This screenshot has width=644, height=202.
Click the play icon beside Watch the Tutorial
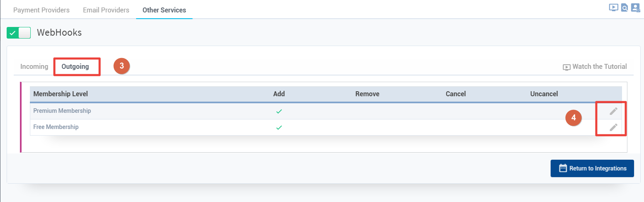pos(566,67)
